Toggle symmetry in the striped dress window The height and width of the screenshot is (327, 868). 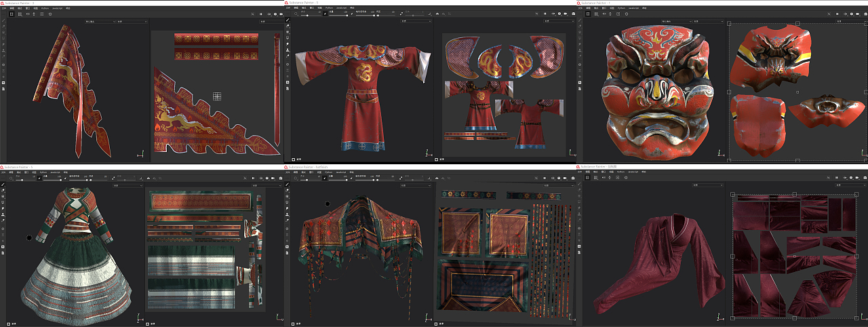click(149, 178)
